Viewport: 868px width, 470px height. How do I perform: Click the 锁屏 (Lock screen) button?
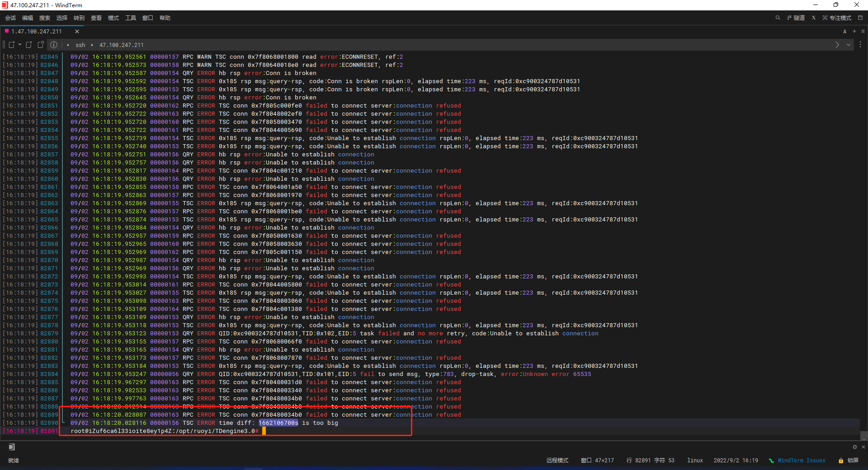tap(849, 461)
